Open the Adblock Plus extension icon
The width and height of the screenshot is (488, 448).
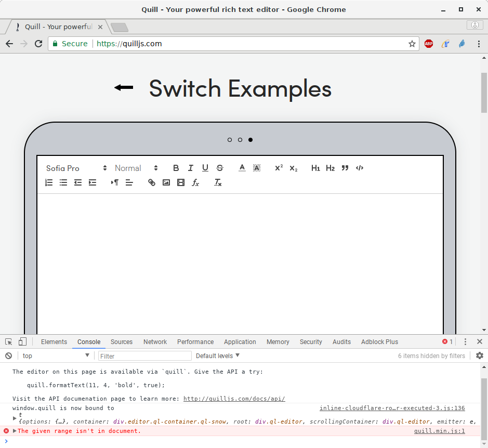point(429,44)
